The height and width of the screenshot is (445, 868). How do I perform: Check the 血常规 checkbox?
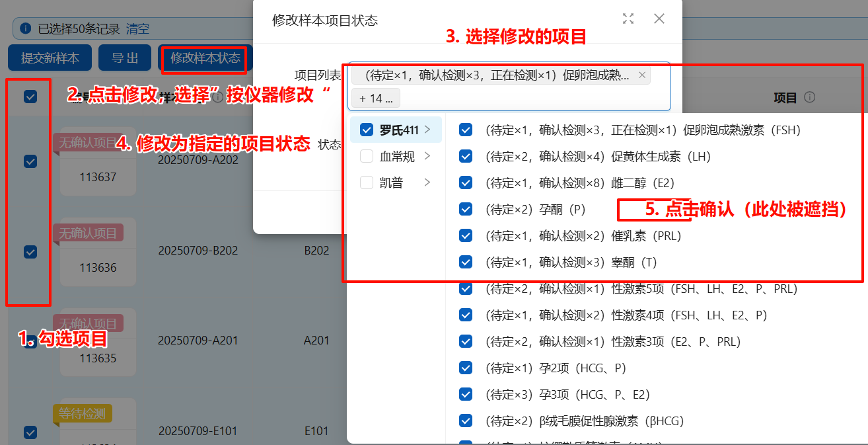(367, 156)
